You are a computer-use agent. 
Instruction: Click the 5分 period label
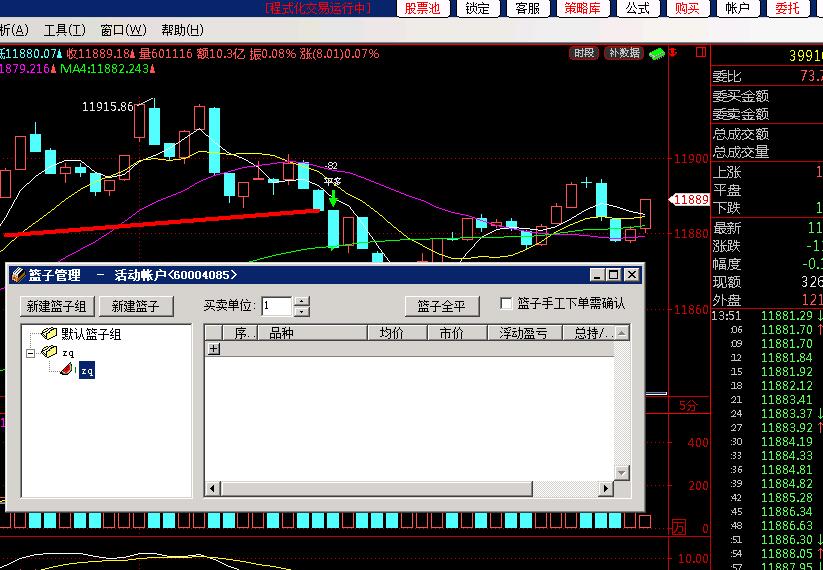pos(688,406)
